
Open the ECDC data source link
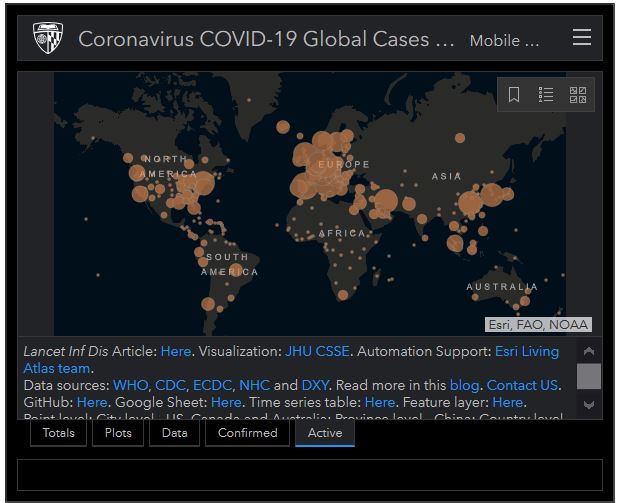pos(212,385)
